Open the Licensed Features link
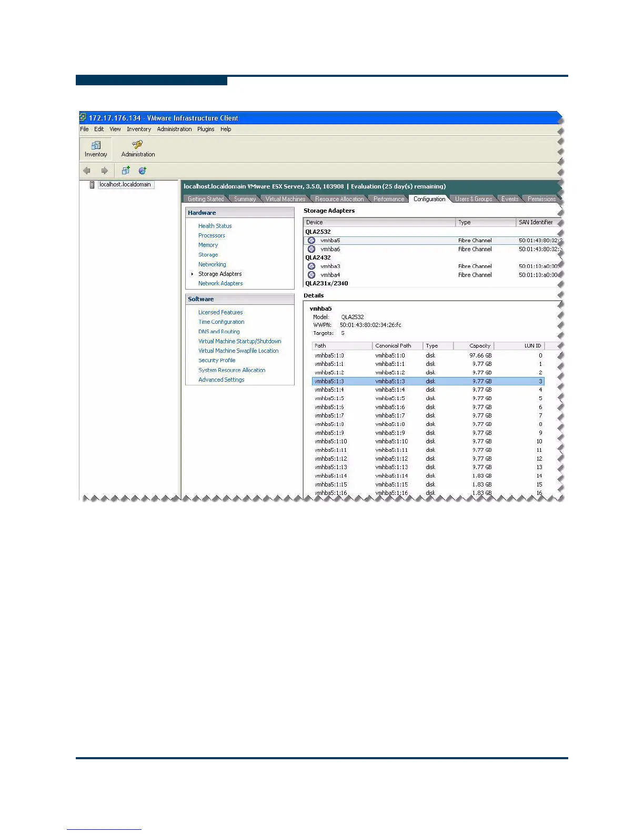Image resolution: width=644 pixels, height=834 pixels. click(x=220, y=312)
